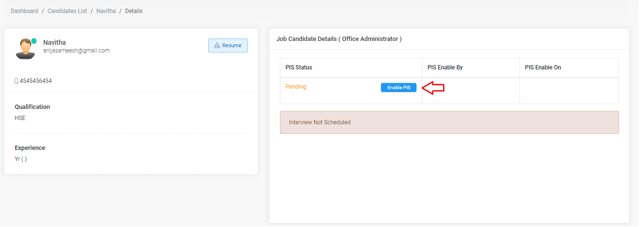Click the PIS Enable On column header
644x227 pixels.
[543, 67]
